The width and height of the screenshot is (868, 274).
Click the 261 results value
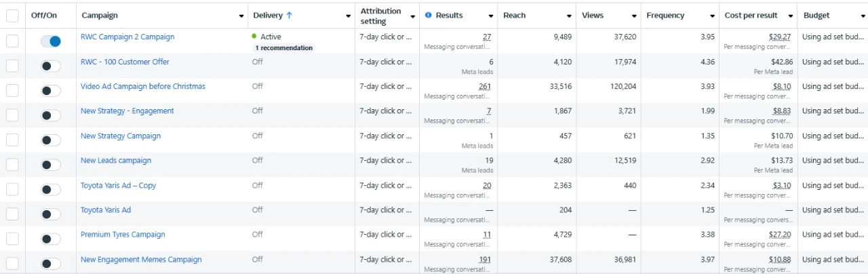click(485, 87)
